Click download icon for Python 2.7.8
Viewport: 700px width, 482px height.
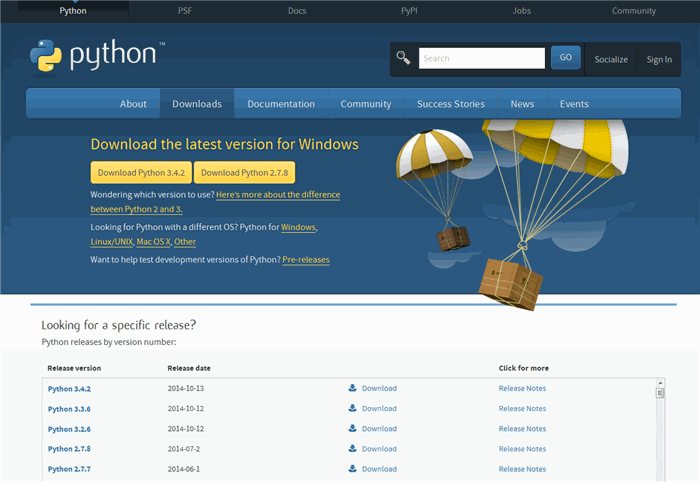click(x=352, y=448)
